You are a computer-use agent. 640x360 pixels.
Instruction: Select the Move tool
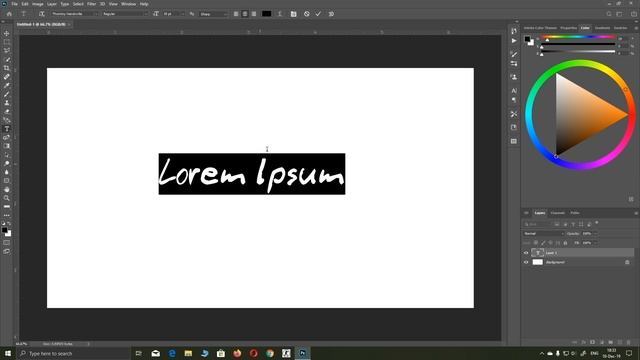click(x=7, y=33)
